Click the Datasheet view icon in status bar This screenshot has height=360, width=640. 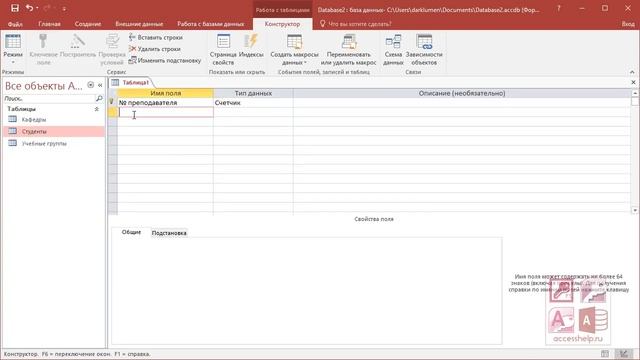[605, 354]
